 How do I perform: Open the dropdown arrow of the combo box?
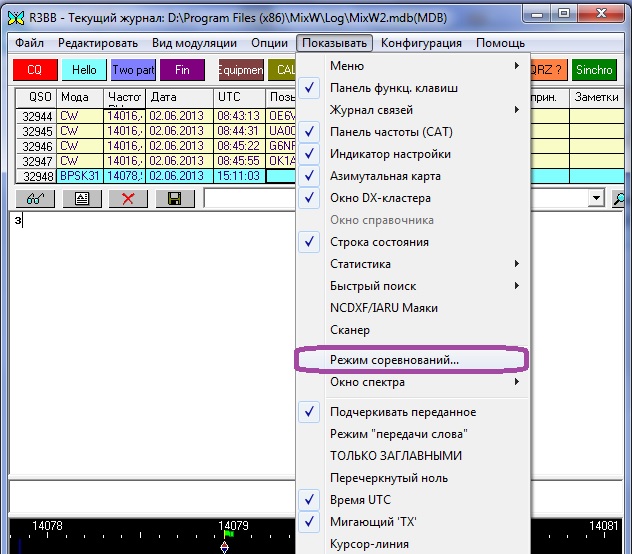click(x=597, y=198)
